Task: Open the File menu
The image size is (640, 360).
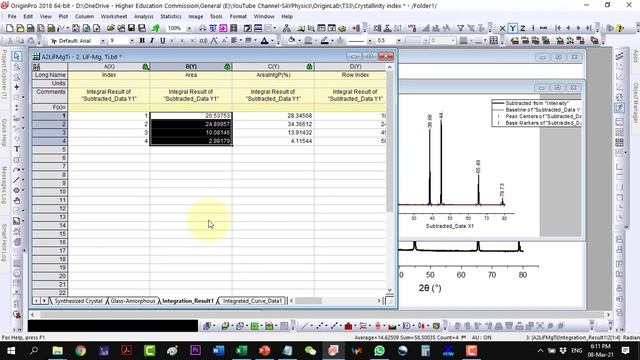Action: click(x=12, y=16)
